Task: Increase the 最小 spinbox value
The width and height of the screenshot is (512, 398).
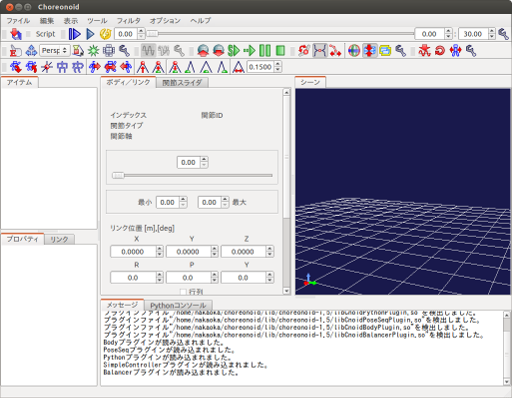Action: tap(183, 199)
